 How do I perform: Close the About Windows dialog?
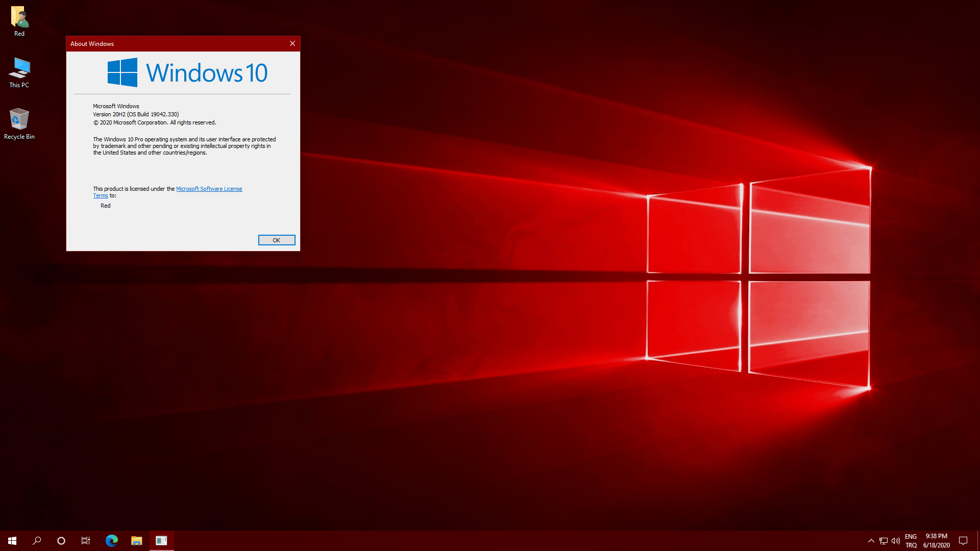292,43
